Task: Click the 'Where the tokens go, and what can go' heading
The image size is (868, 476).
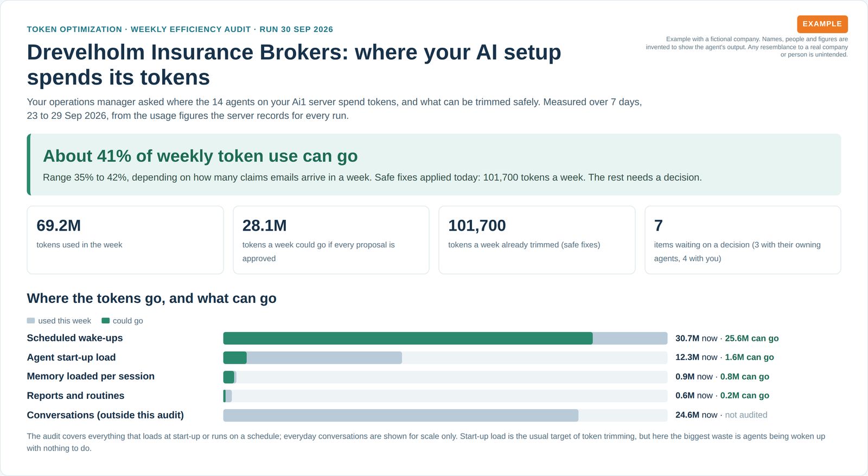Action: [152, 298]
